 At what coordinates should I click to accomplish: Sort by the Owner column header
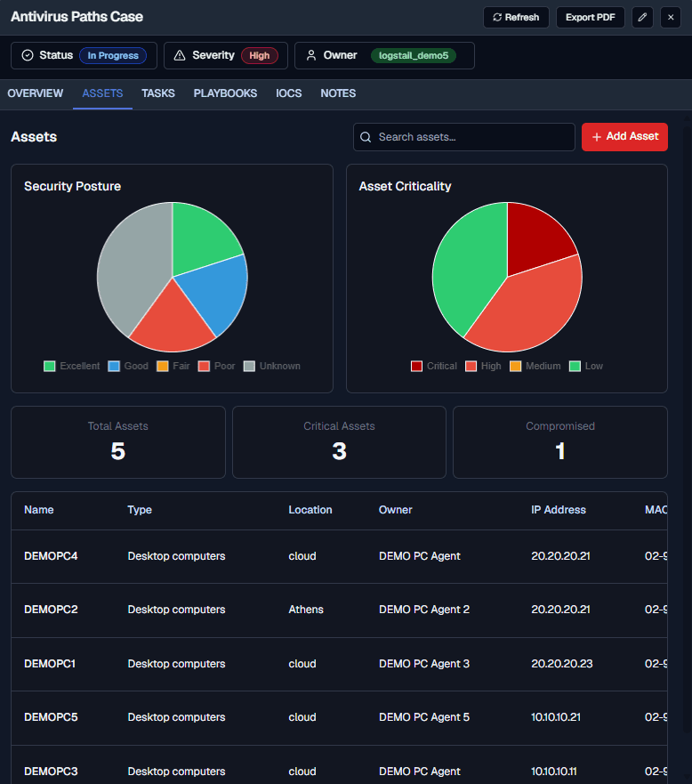pyautogui.click(x=395, y=510)
